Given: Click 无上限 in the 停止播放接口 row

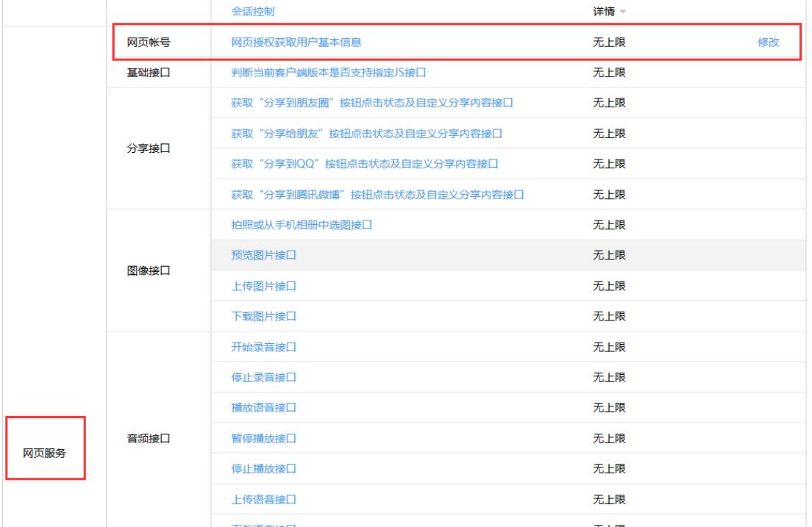Looking at the screenshot, I should [x=609, y=469].
